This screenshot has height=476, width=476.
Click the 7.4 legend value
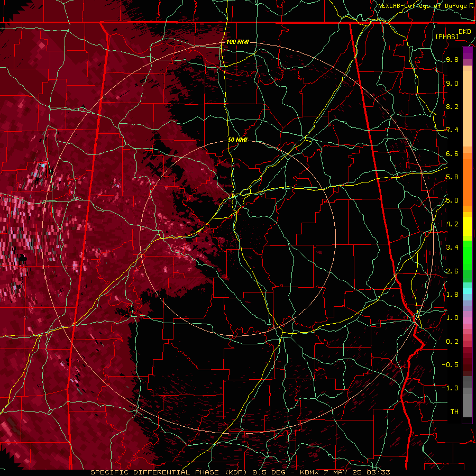click(452, 130)
